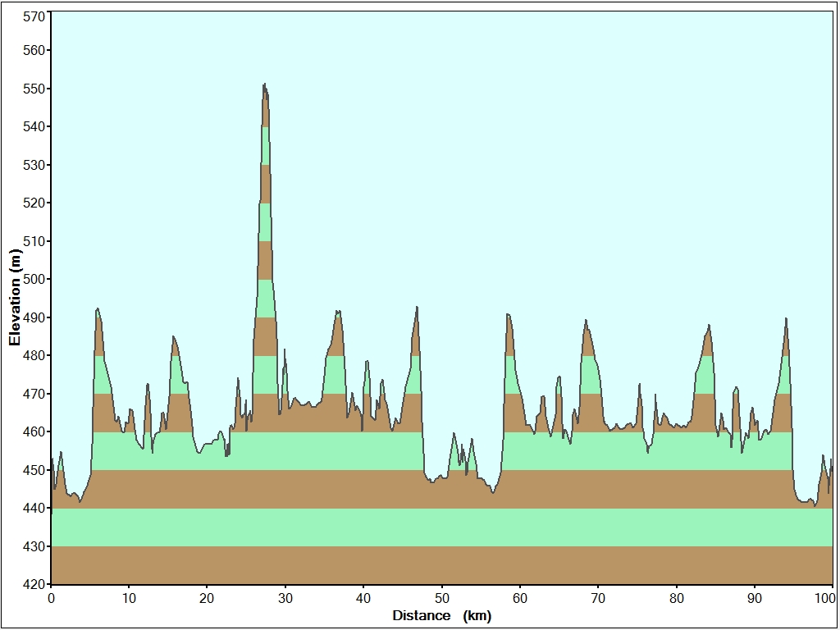Click the 450 elevation axis label

(x=34, y=470)
